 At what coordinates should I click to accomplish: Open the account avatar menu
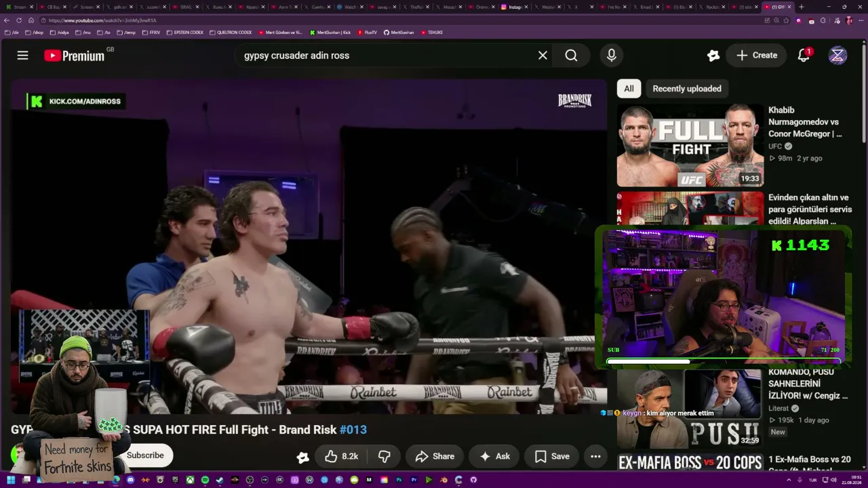click(837, 56)
